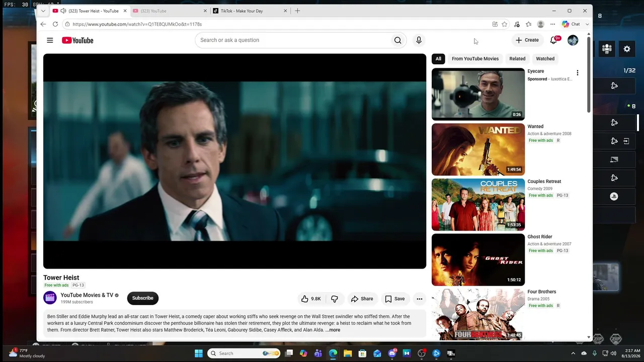Open the Wanted movie thumbnail

click(x=478, y=149)
